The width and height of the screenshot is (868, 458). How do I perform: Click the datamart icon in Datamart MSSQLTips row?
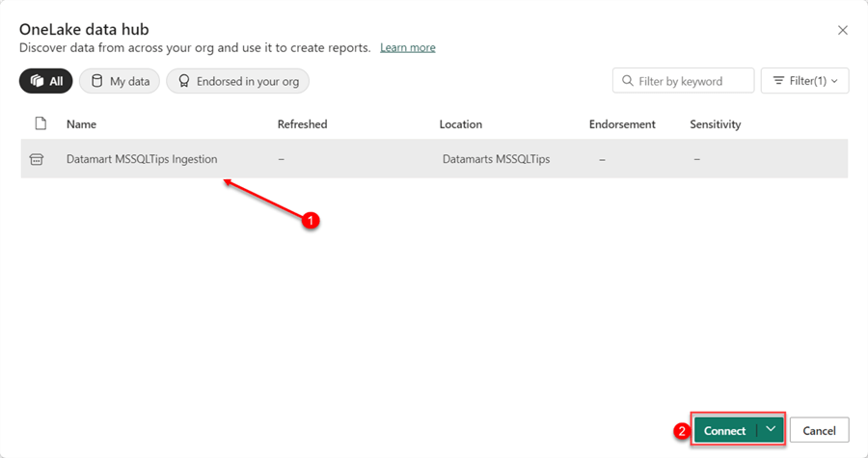tap(37, 159)
